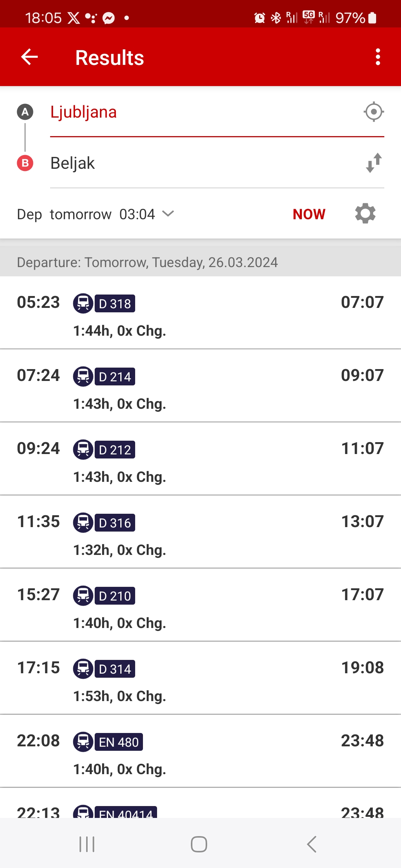Screen dimensions: 401x868
Task: Open the three-dot overflow menu
Action: 378,57
